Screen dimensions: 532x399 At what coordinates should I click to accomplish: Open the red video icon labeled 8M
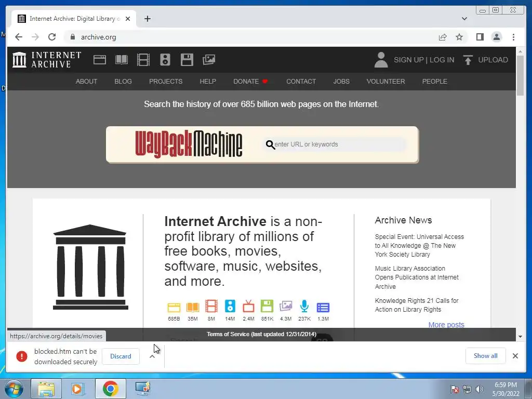point(211,306)
